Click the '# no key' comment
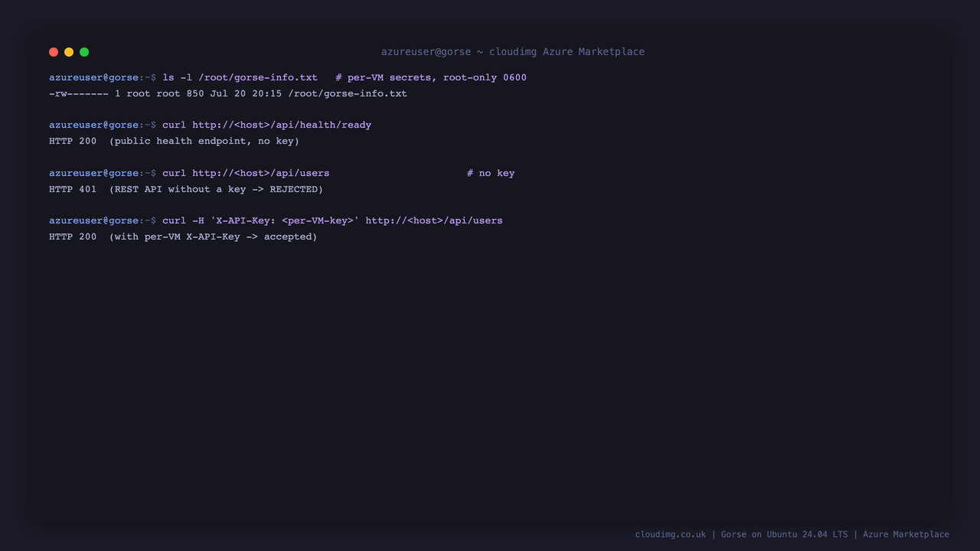This screenshot has width=980, height=551. 491,173
